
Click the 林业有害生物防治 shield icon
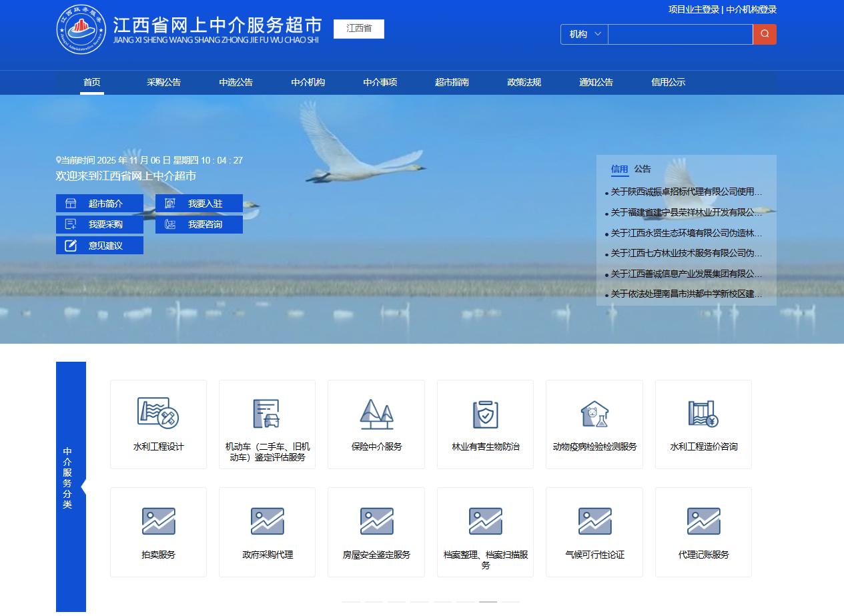(485, 414)
